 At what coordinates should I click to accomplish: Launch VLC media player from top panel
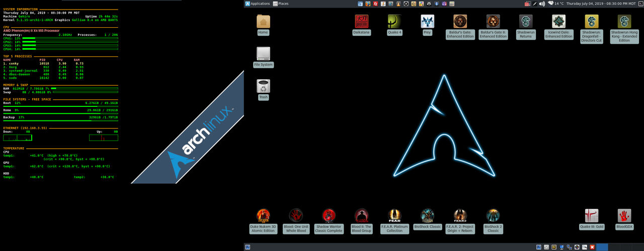(x=398, y=4)
